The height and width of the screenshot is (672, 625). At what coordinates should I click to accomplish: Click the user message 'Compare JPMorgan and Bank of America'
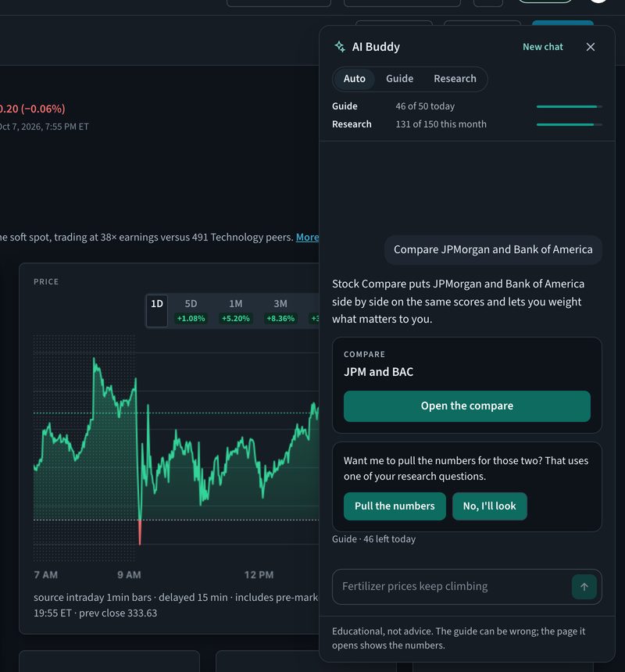493,249
